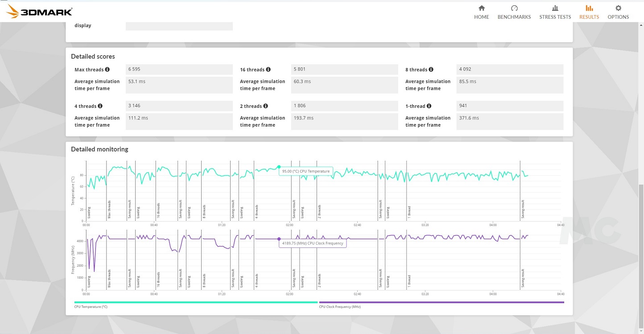This screenshot has height=334, width=644.
Task: Click info icon next to 1-thread
Action: [x=429, y=106]
